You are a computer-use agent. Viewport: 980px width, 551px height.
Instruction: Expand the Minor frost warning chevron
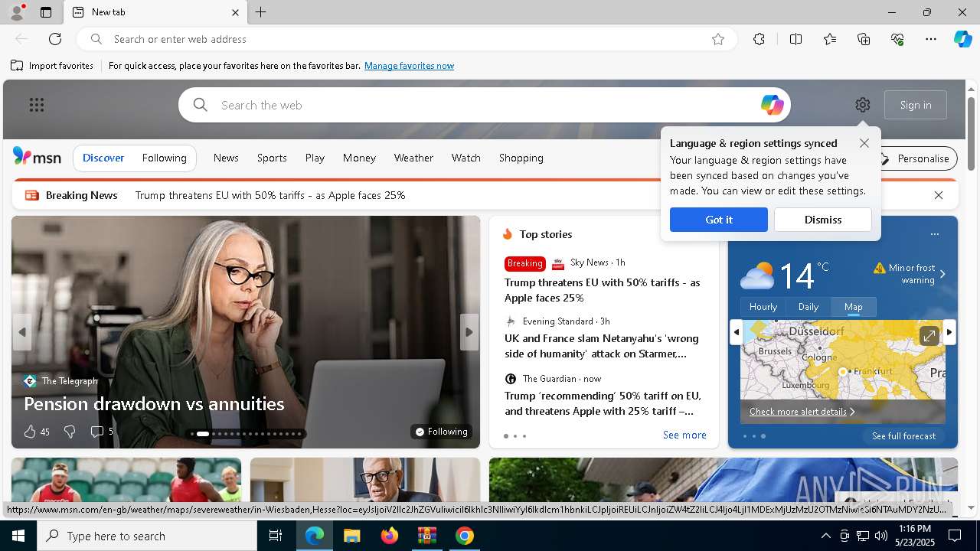(x=942, y=274)
